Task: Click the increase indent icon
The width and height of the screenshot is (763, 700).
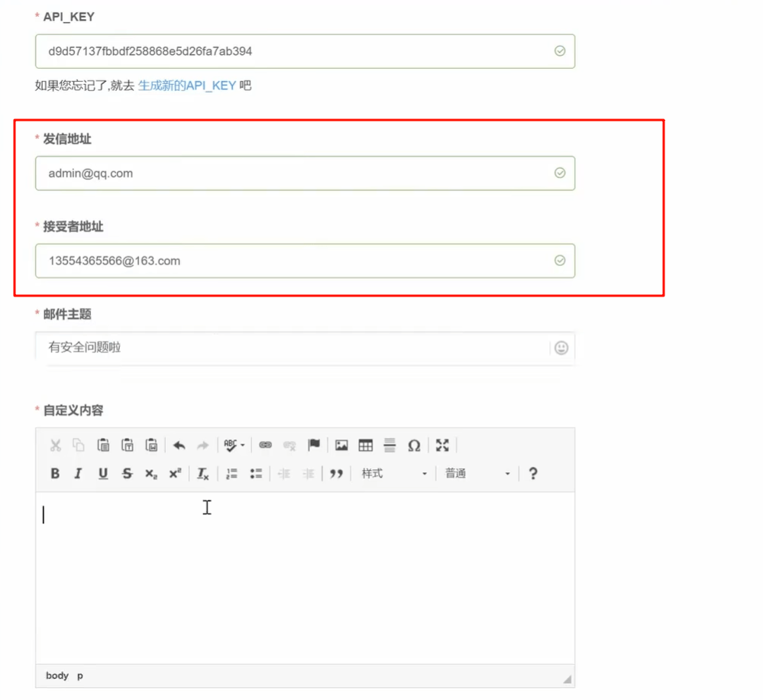Action: tap(308, 474)
